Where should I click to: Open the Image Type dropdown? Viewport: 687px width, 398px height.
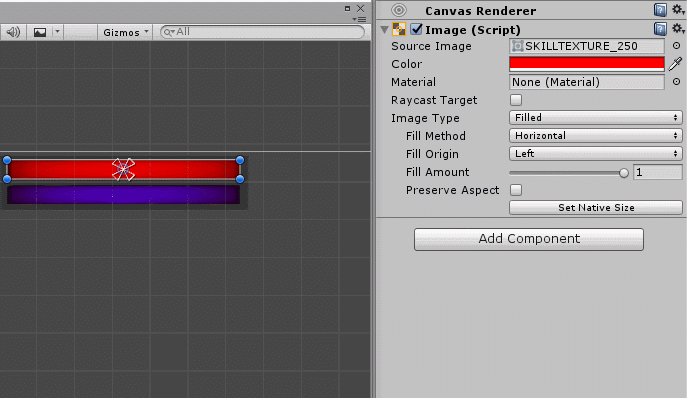(x=596, y=117)
